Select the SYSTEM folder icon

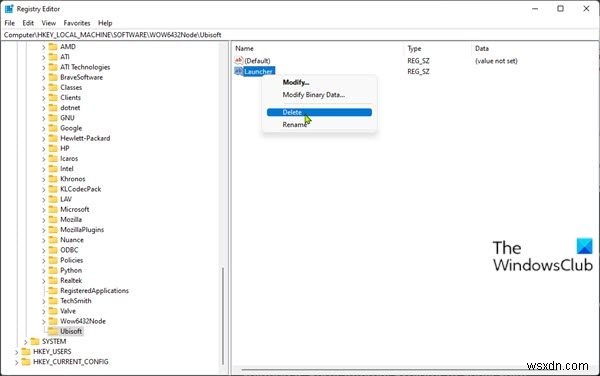tap(35, 341)
